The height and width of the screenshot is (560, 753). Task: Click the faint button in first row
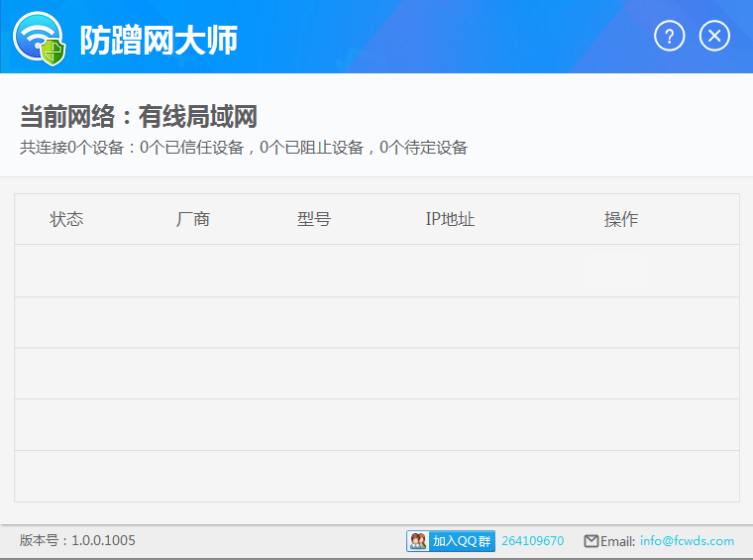coord(615,271)
